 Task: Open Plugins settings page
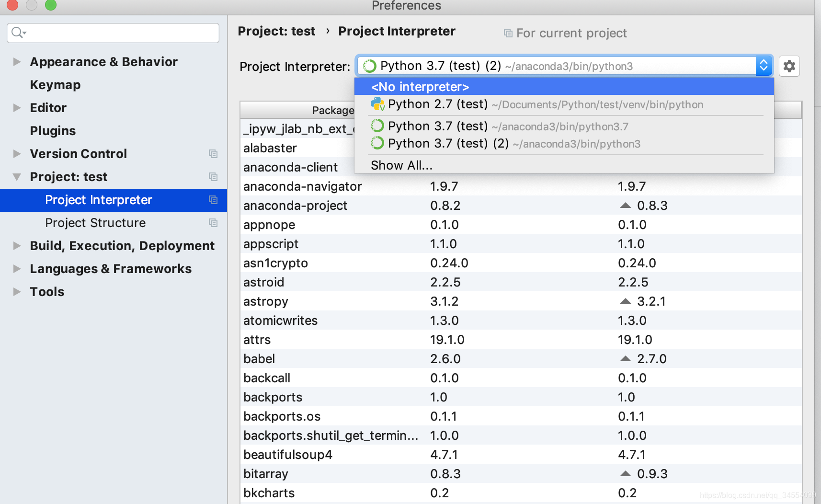pyautogui.click(x=53, y=131)
